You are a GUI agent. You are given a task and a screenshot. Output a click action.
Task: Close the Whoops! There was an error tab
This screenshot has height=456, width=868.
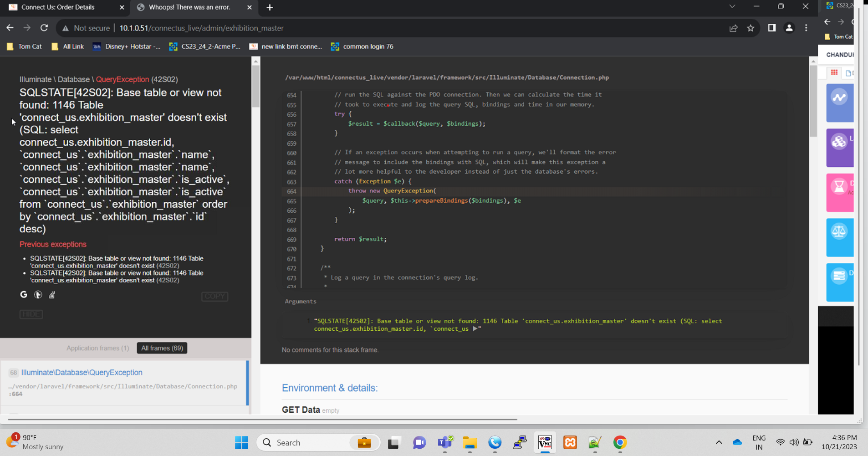click(249, 7)
